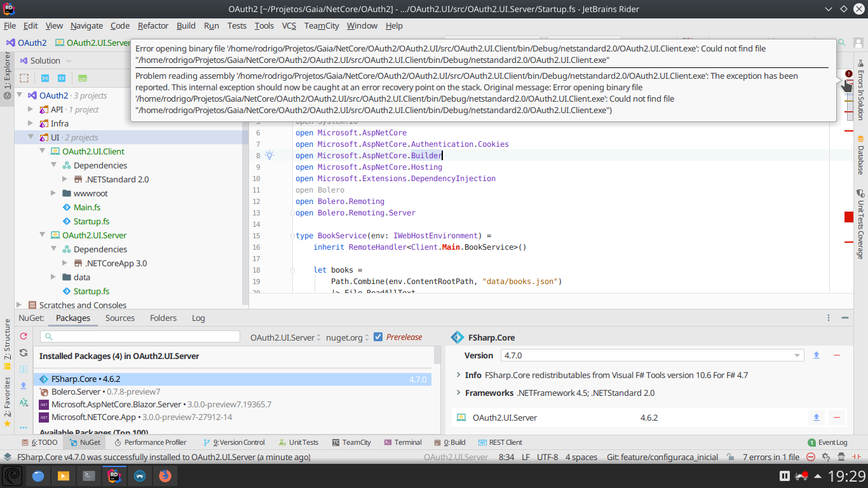Image resolution: width=868 pixels, height=488 pixels.
Task: Click the Collapse All icon in Solution toolbar
Action: tap(62, 78)
